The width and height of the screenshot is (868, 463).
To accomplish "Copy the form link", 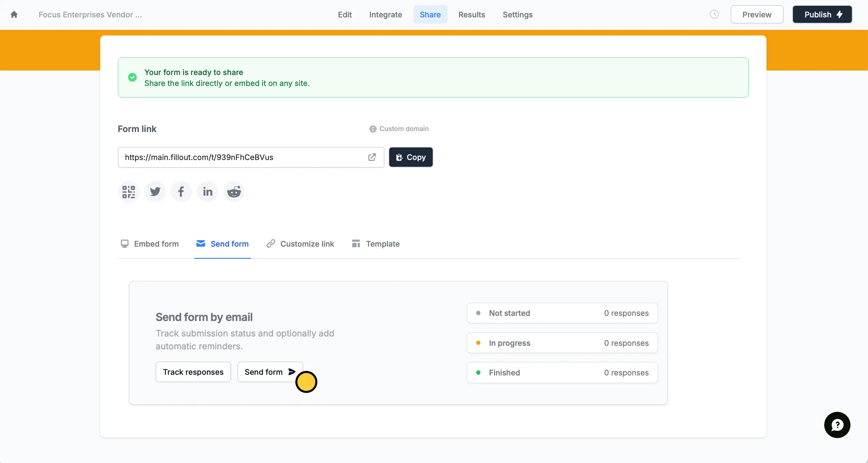I will 411,157.
